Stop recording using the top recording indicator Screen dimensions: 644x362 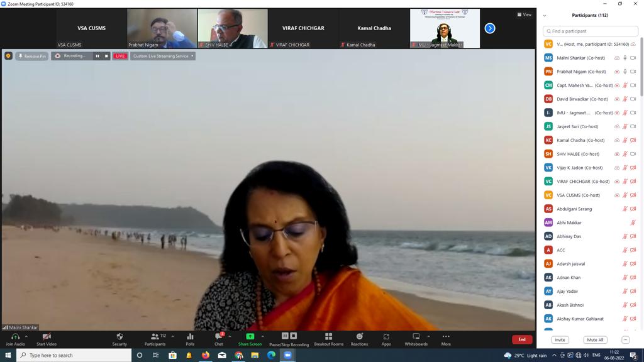click(x=106, y=56)
